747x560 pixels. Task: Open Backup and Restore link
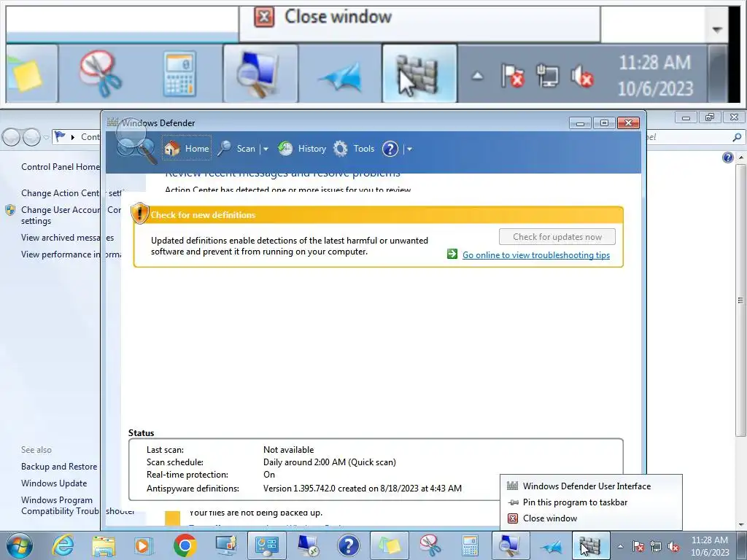59,467
